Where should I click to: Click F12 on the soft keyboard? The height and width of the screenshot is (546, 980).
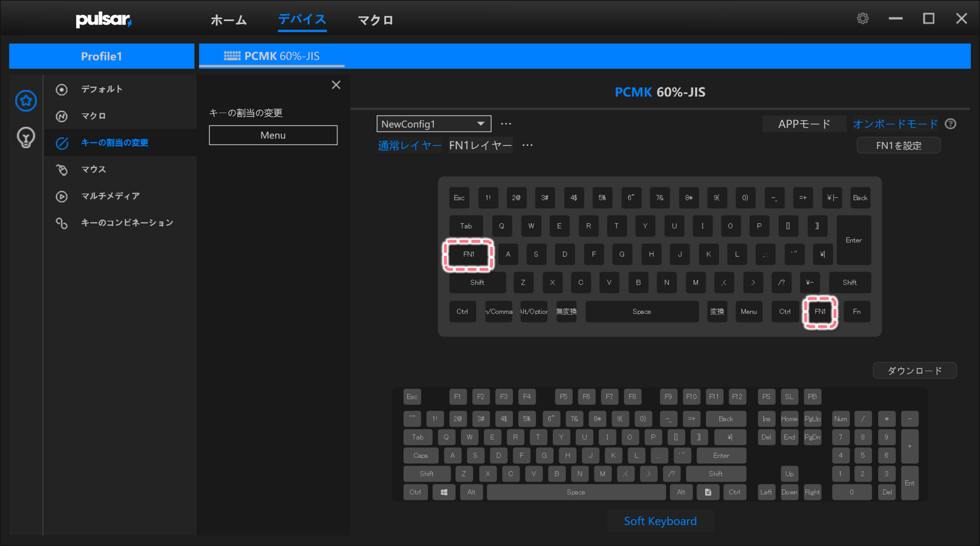pyautogui.click(x=737, y=397)
